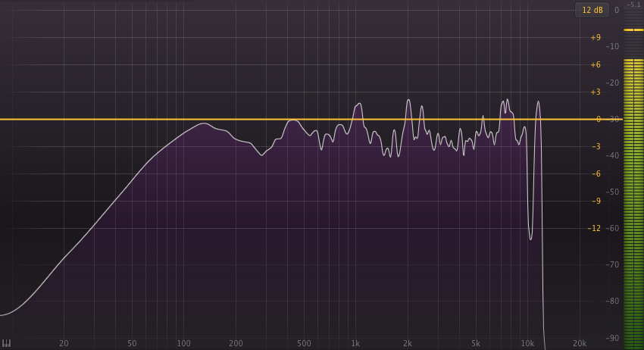Click the gray -40 analyzer scale label
The image size is (644, 350).
[612, 155]
